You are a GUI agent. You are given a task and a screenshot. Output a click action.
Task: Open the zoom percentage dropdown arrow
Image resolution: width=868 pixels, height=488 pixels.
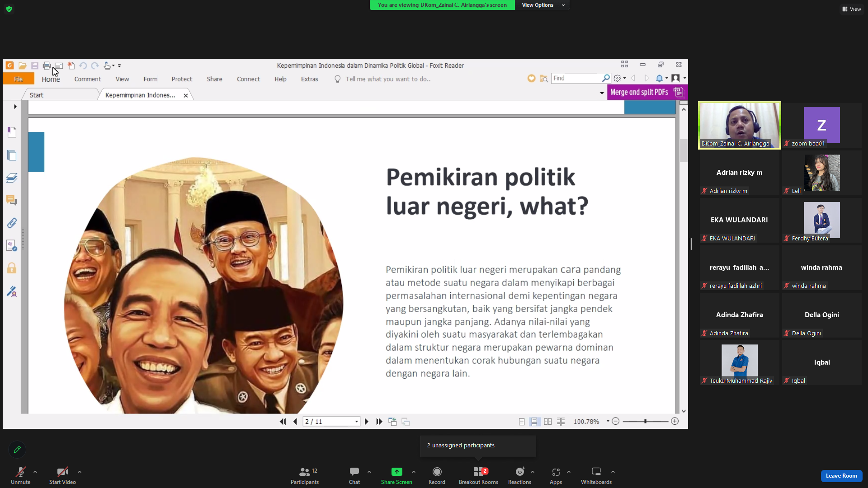[608, 421]
